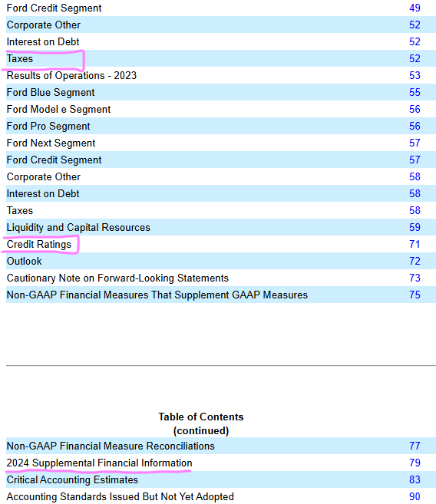
Task: Open page 73 link for Cautionary Note on Forward-Looking Statements
Action: pos(415,278)
